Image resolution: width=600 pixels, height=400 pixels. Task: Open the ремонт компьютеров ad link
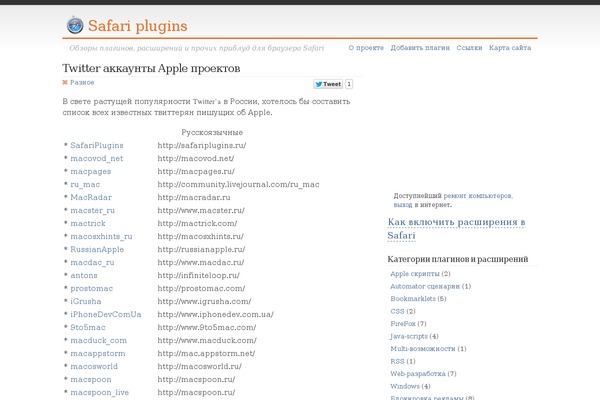478,196
